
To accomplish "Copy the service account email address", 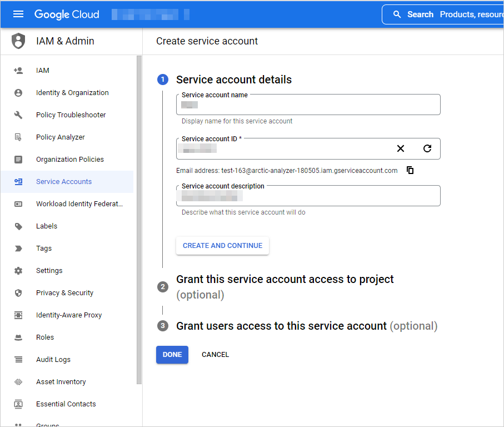I will click(x=410, y=170).
